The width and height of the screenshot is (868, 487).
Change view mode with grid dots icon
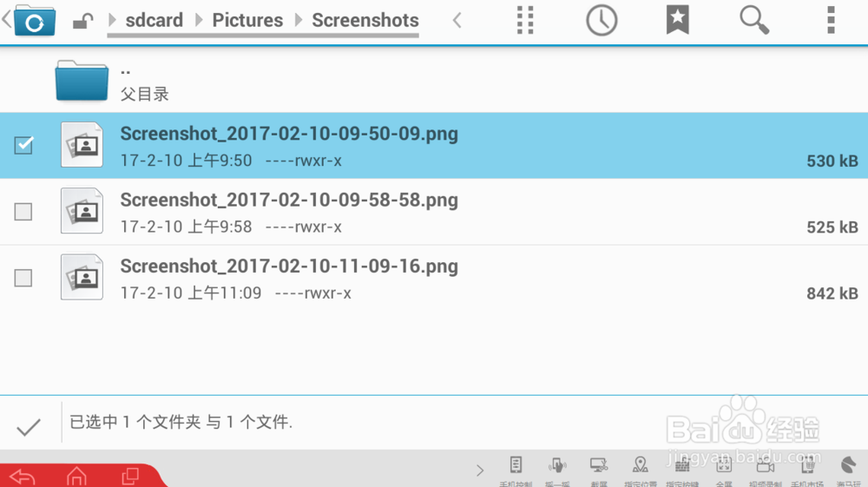click(525, 21)
